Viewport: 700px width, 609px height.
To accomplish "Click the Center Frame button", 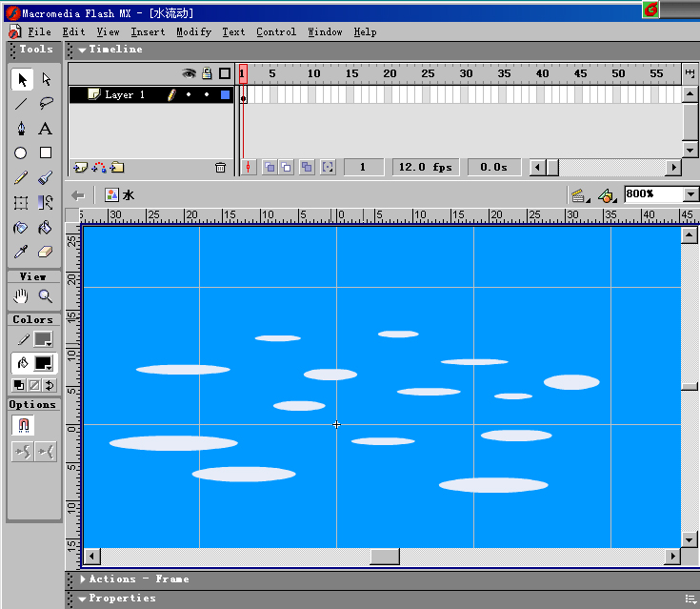I will tap(249, 167).
